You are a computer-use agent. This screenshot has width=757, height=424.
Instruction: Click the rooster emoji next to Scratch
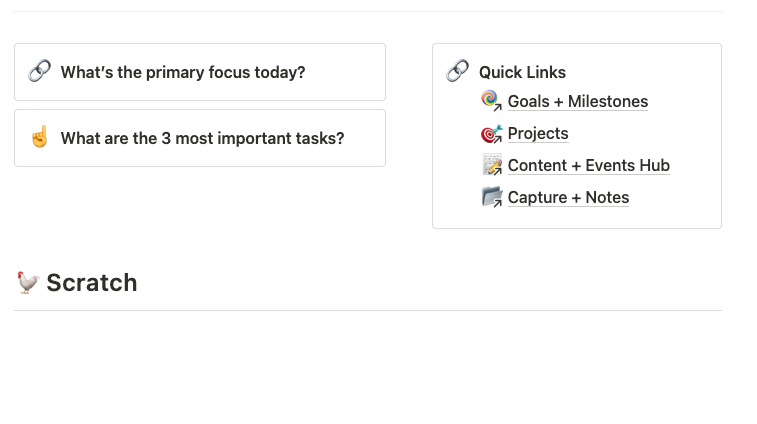click(x=28, y=283)
